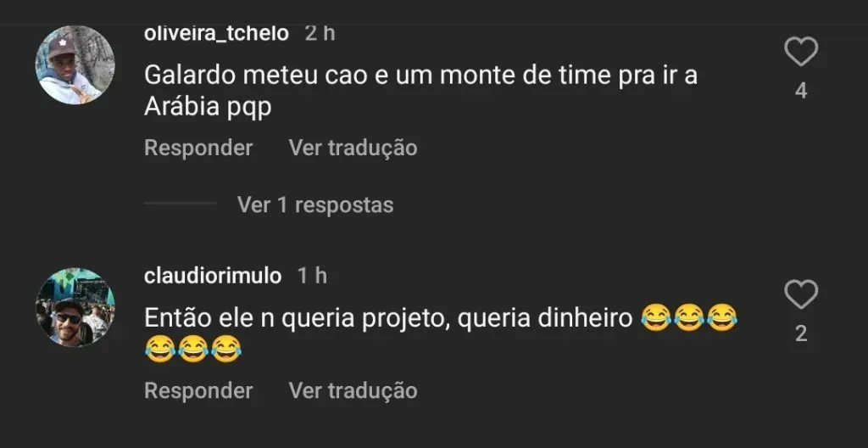Click the divider line beside Ver 1 respostas

[x=181, y=204]
